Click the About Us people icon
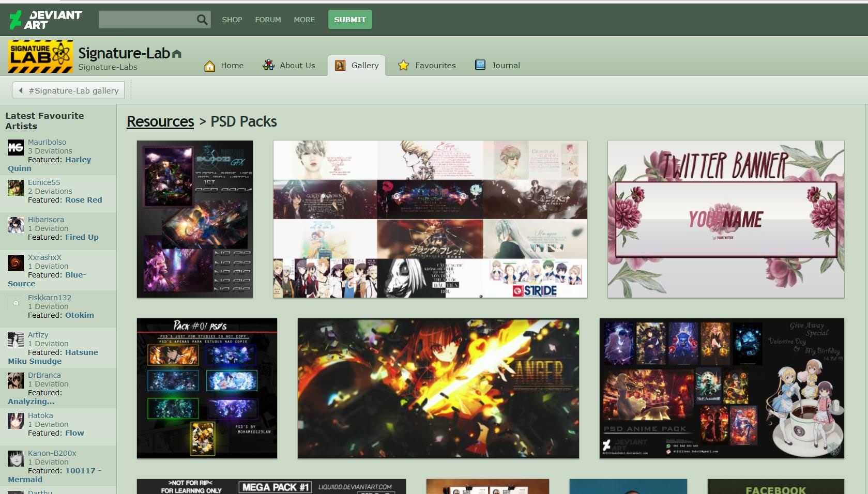Image resolution: width=868 pixels, height=494 pixels. coord(268,65)
